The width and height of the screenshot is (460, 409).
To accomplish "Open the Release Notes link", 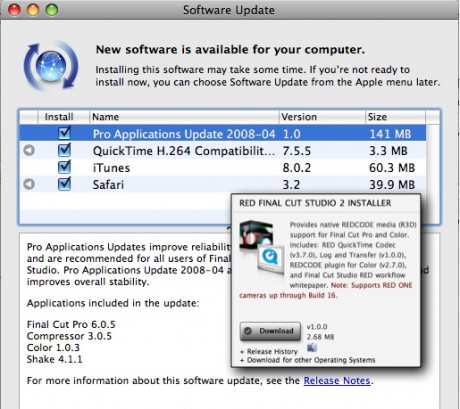I will [x=337, y=381].
